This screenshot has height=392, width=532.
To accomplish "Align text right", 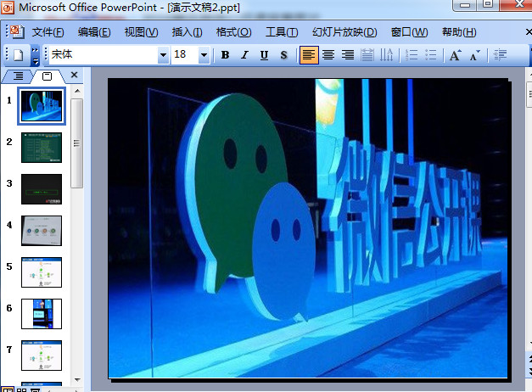I will pyautogui.click(x=347, y=55).
